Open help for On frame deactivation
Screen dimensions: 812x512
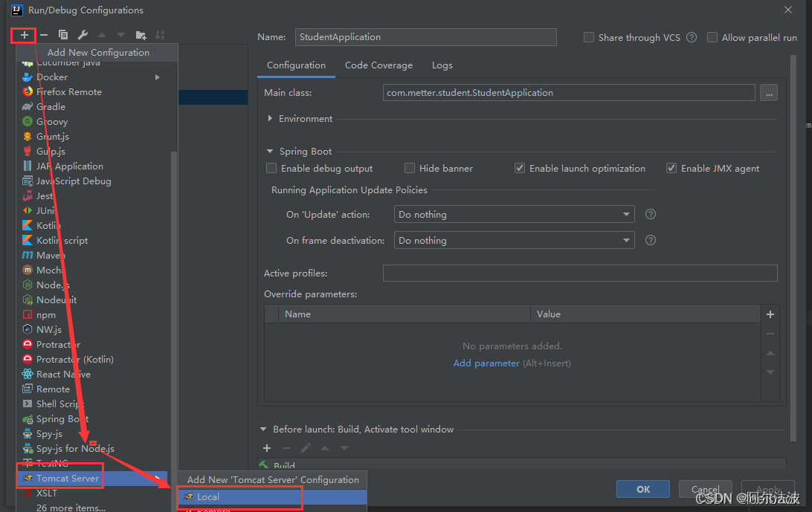[x=651, y=240]
